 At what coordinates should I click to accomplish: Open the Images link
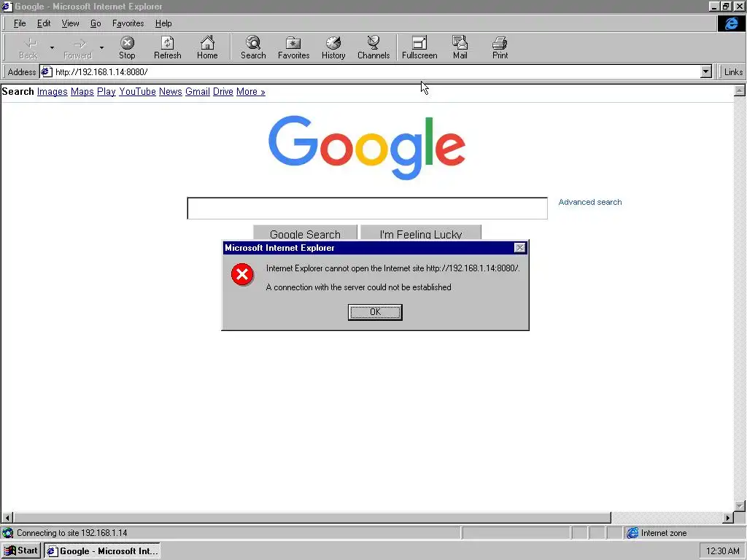tap(53, 91)
